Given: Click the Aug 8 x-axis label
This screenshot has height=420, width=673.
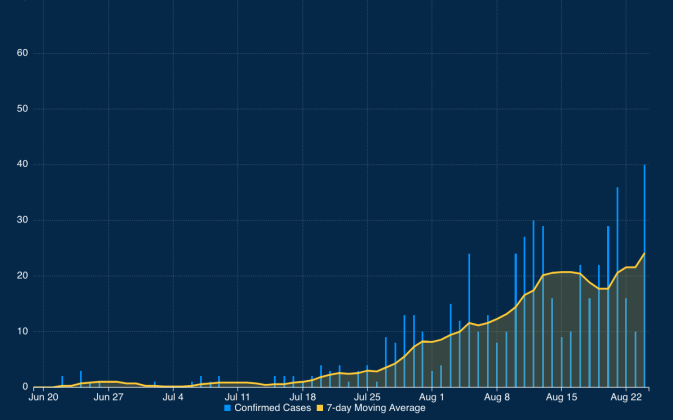Looking at the screenshot, I should 497,397.
